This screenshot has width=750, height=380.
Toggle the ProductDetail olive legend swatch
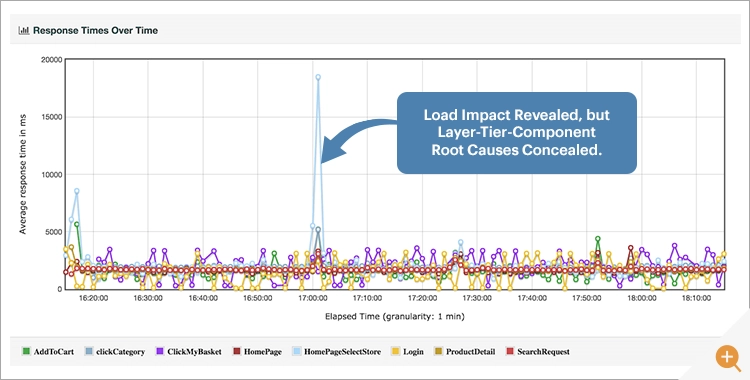click(x=438, y=351)
